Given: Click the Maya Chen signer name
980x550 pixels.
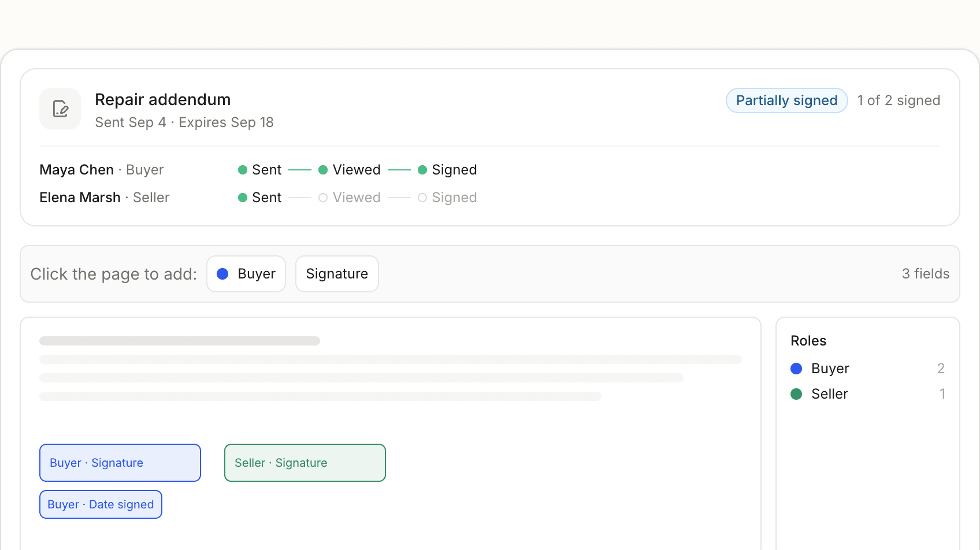Looking at the screenshot, I should pos(76,170).
